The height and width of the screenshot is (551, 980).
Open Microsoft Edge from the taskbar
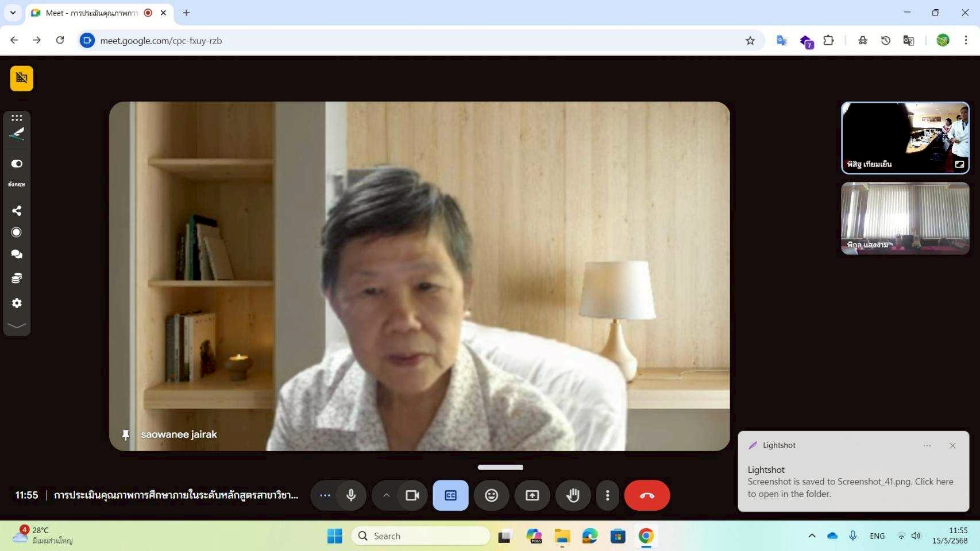point(590,536)
